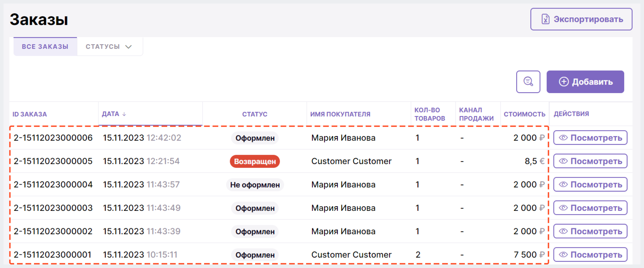The width and height of the screenshot is (644, 268).
Task: Click the date 15.11.2023 12:21:54
Action: pos(141,161)
